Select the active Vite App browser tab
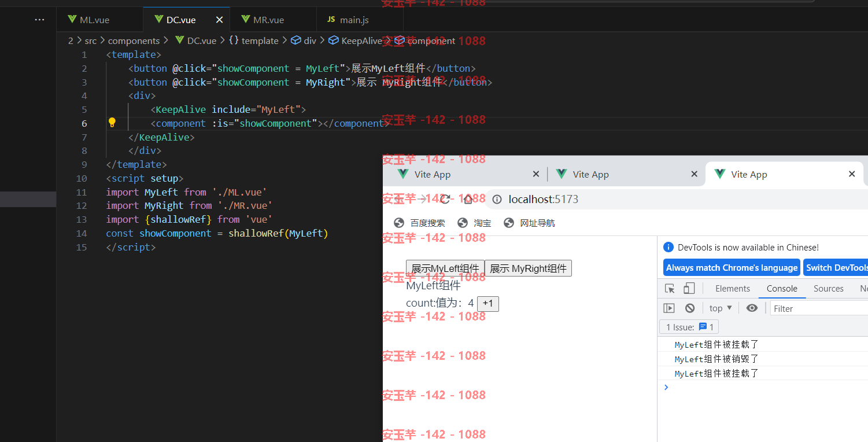This screenshot has height=442, width=868. pos(785,174)
